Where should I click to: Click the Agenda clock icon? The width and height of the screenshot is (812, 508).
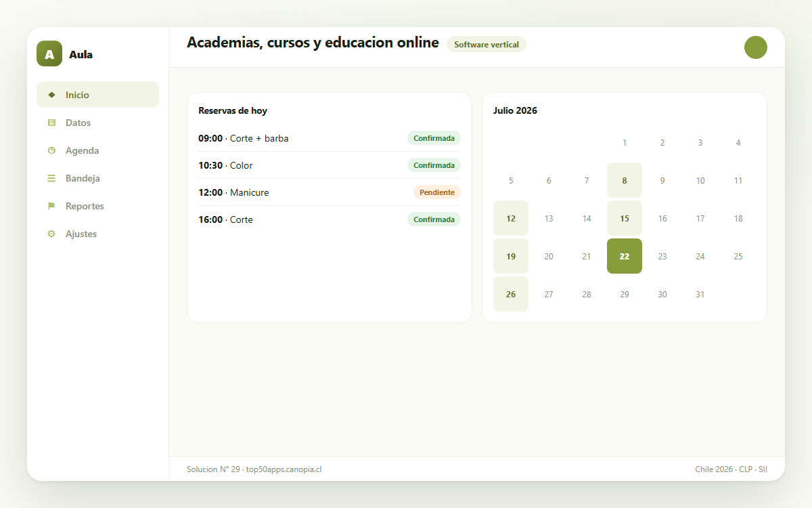(51, 150)
